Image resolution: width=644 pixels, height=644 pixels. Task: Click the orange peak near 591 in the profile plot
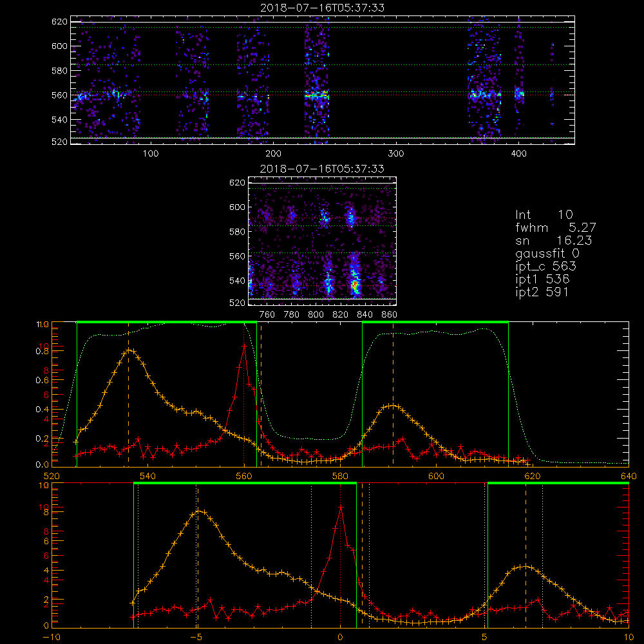pyautogui.click(x=393, y=406)
